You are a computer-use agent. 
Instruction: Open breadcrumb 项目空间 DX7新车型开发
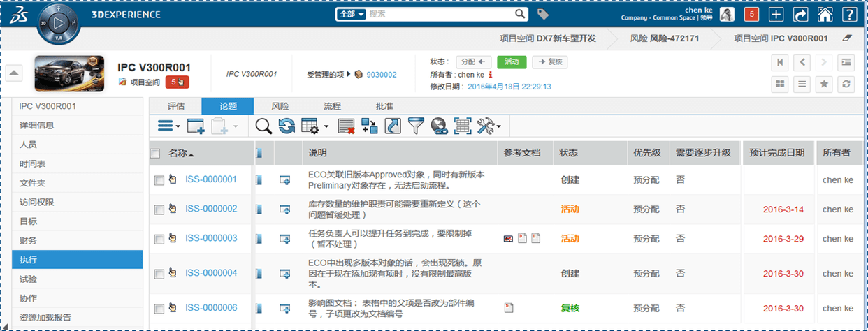[x=549, y=38]
